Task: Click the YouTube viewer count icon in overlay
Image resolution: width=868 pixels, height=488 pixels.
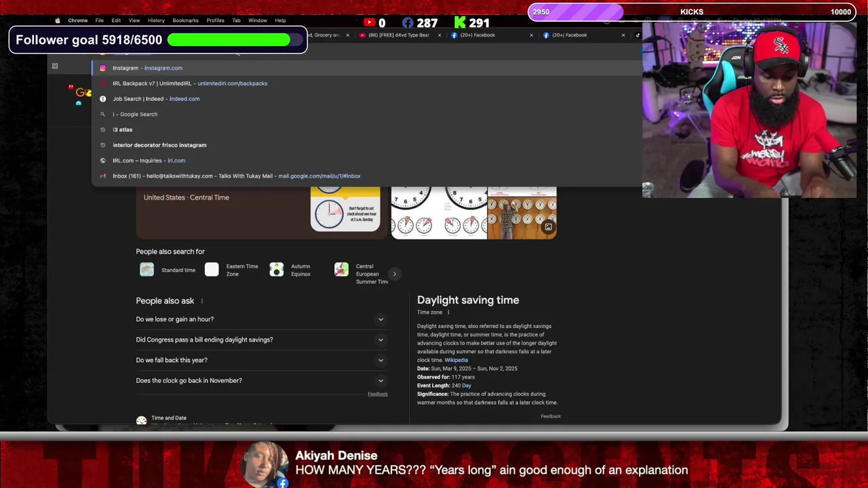Action: pos(370,23)
